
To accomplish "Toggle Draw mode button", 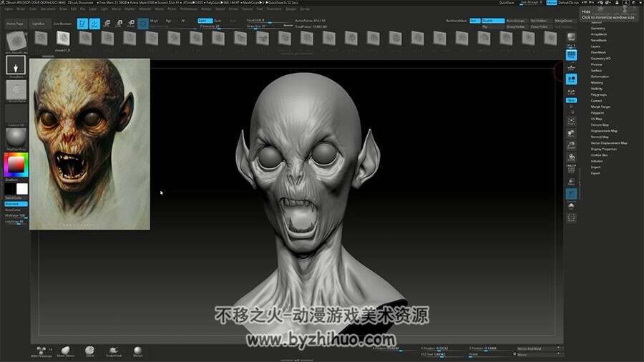I will tap(94, 24).
